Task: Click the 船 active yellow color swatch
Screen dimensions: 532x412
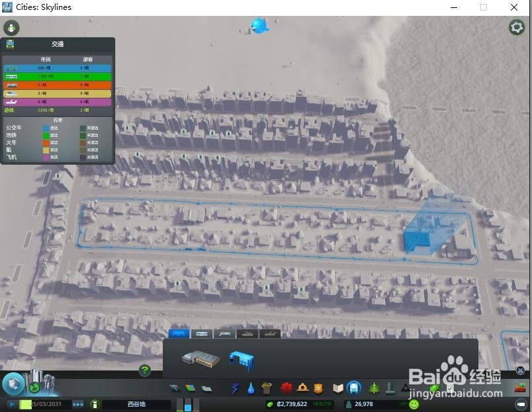Action: pyautogui.click(x=46, y=150)
